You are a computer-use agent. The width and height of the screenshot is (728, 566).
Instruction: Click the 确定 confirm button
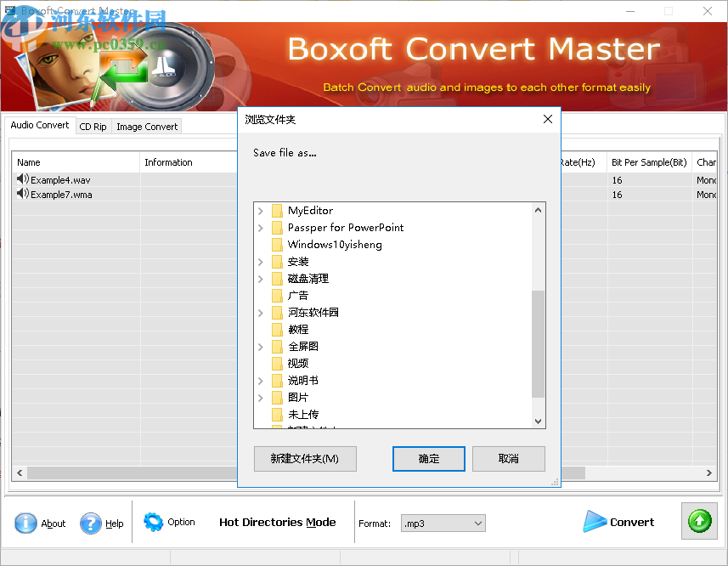tap(428, 458)
